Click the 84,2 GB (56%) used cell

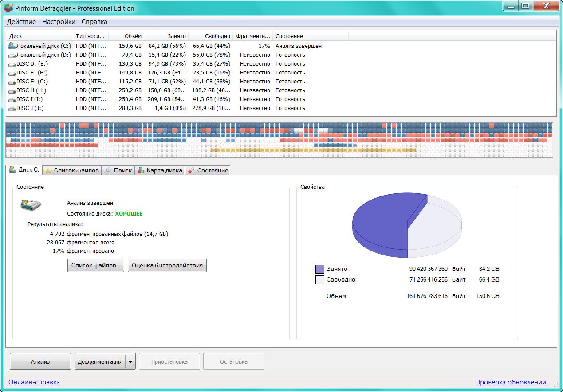pyautogui.click(x=167, y=46)
